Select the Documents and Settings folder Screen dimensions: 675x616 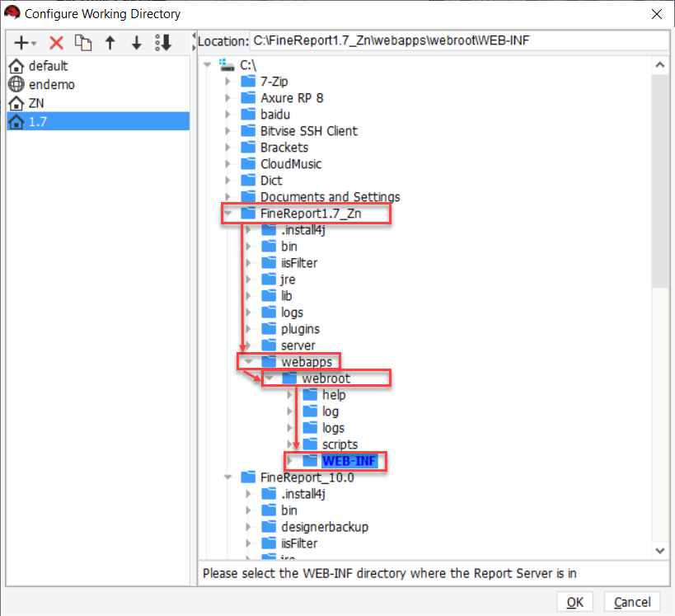[330, 197]
